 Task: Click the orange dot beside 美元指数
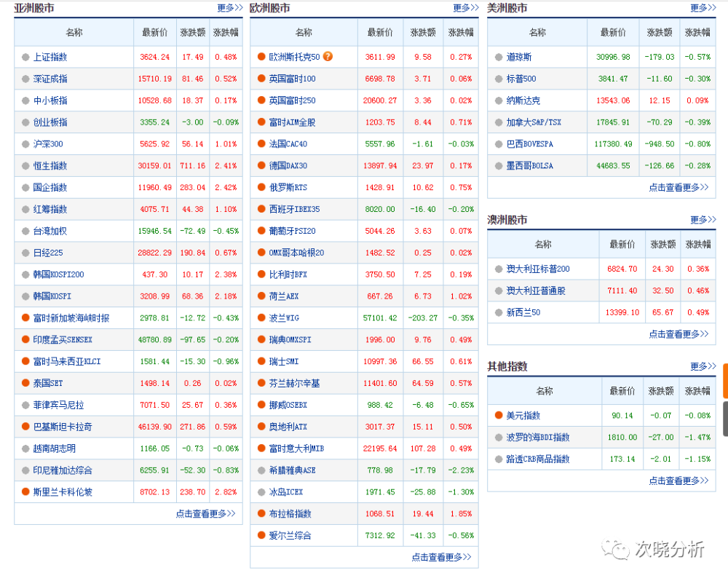click(499, 415)
